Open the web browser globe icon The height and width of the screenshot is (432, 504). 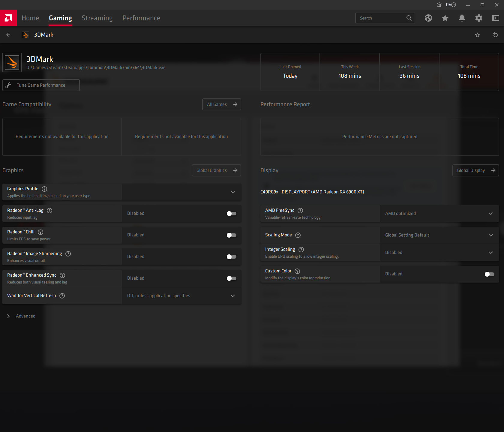point(428,18)
